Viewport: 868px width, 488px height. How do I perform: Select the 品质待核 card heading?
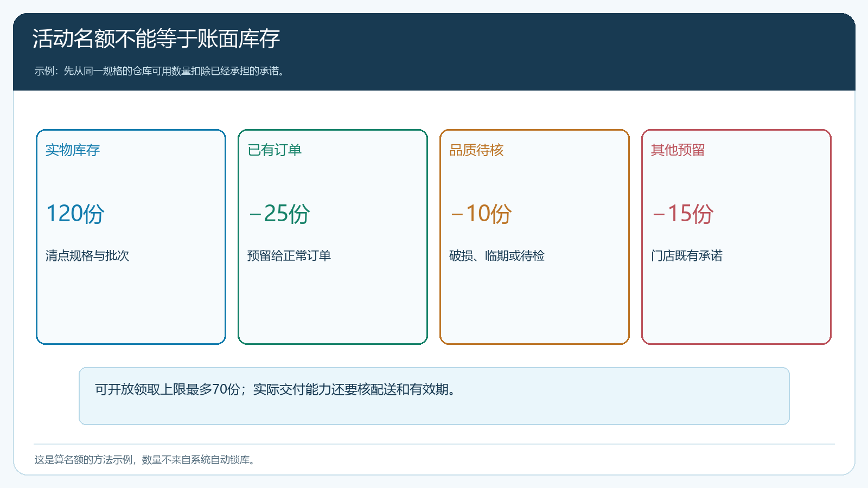click(x=476, y=150)
